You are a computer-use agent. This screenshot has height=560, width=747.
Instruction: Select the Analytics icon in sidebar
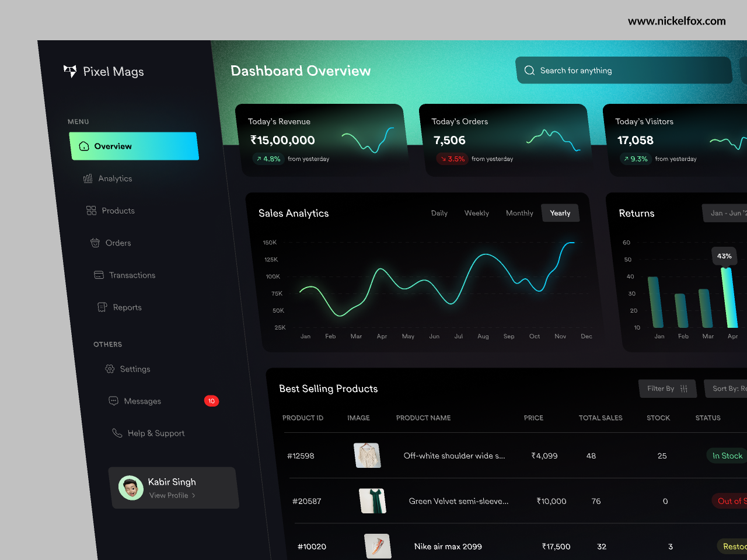(89, 178)
